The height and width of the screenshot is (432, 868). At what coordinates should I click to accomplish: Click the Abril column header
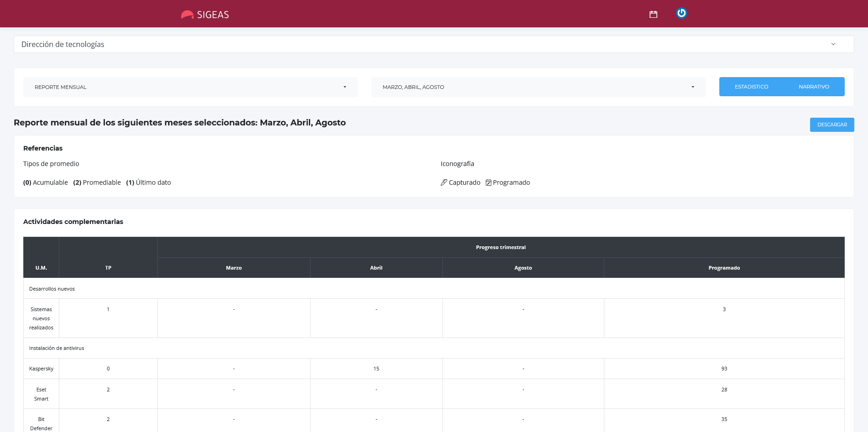(376, 268)
